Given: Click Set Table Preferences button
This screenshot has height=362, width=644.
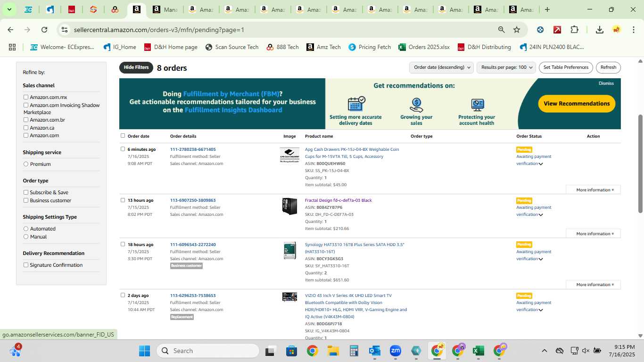Looking at the screenshot, I should pos(566,67).
